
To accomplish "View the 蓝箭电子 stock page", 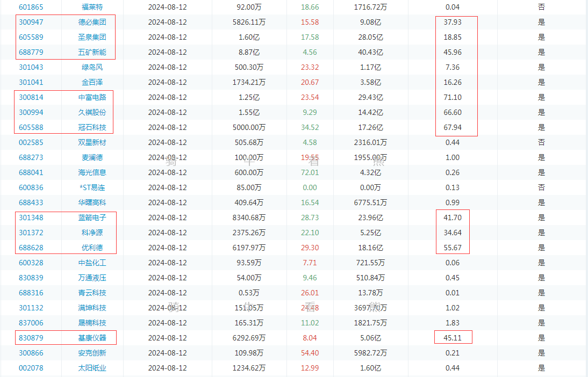I will click(92, 218).
